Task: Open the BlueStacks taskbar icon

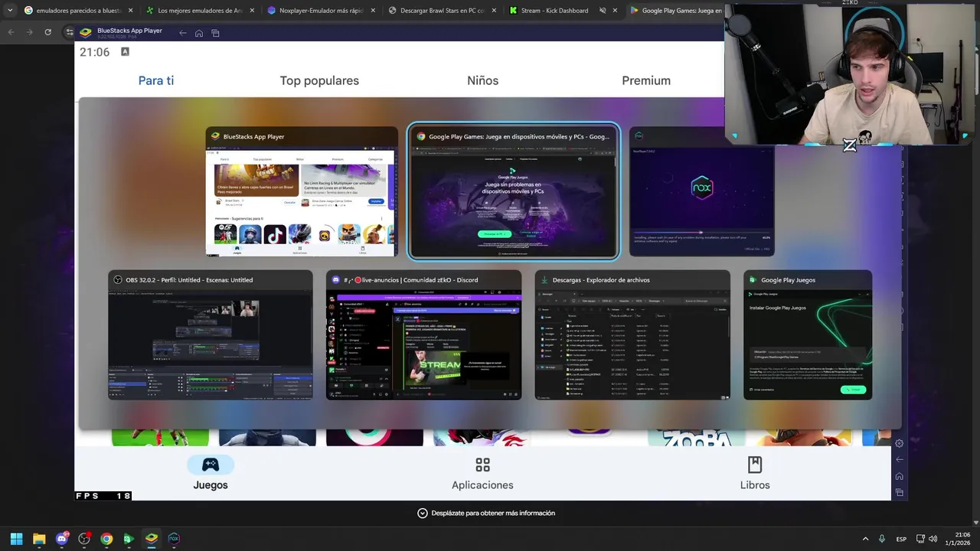Action: (152, 539)
